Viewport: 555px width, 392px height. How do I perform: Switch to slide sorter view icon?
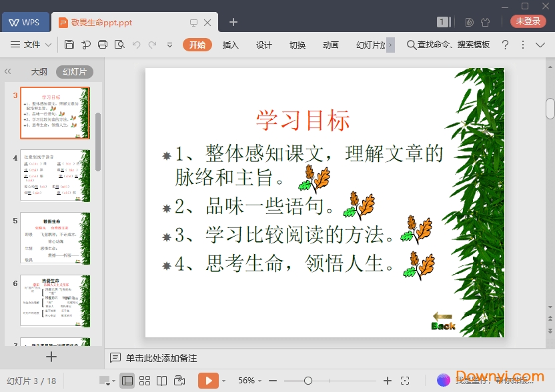(x=145, y=381)
